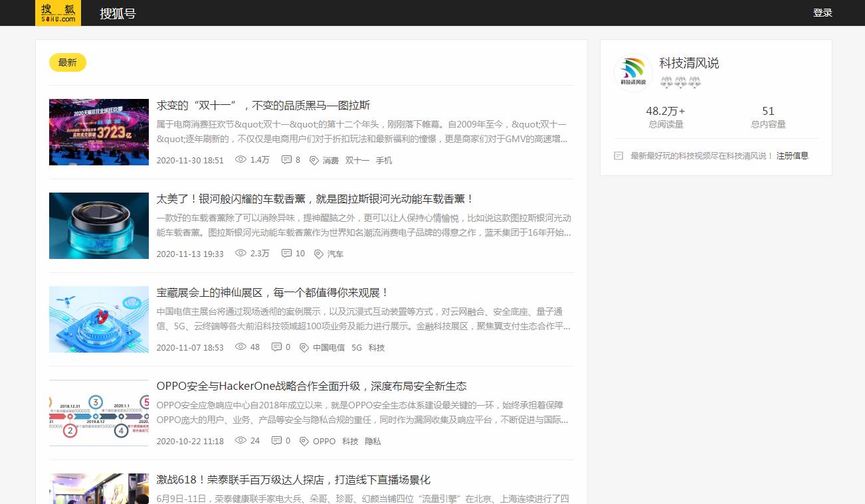865x504 pixels.
Task: Open the 激战618 article thumbnail
Action: (99, 489)
